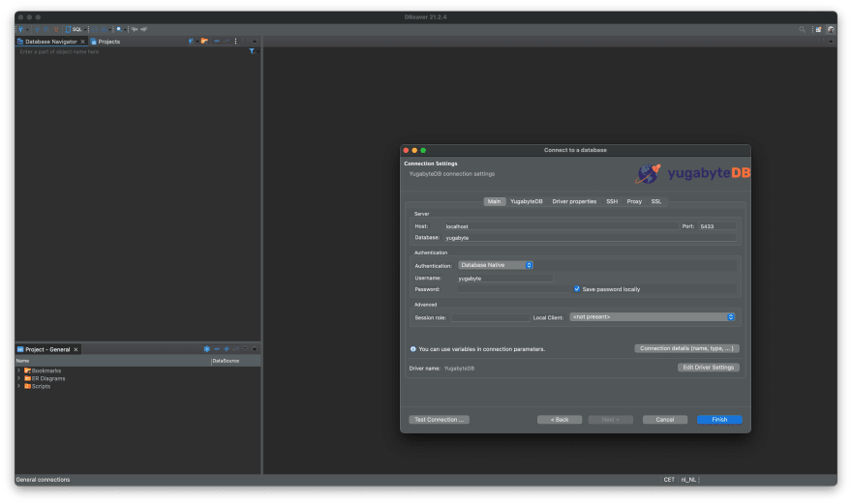Switch to the Main tab in dialog
The height and width of the screenshot is (504, 852).
[495, 201]
